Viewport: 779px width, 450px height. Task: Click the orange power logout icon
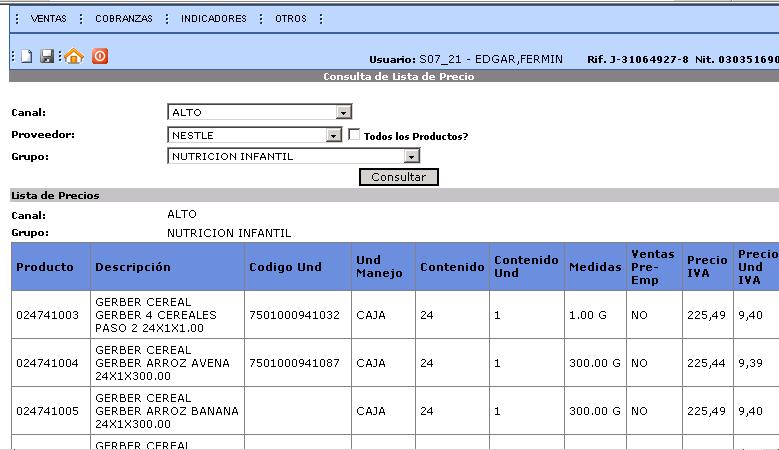click(100, 56)
